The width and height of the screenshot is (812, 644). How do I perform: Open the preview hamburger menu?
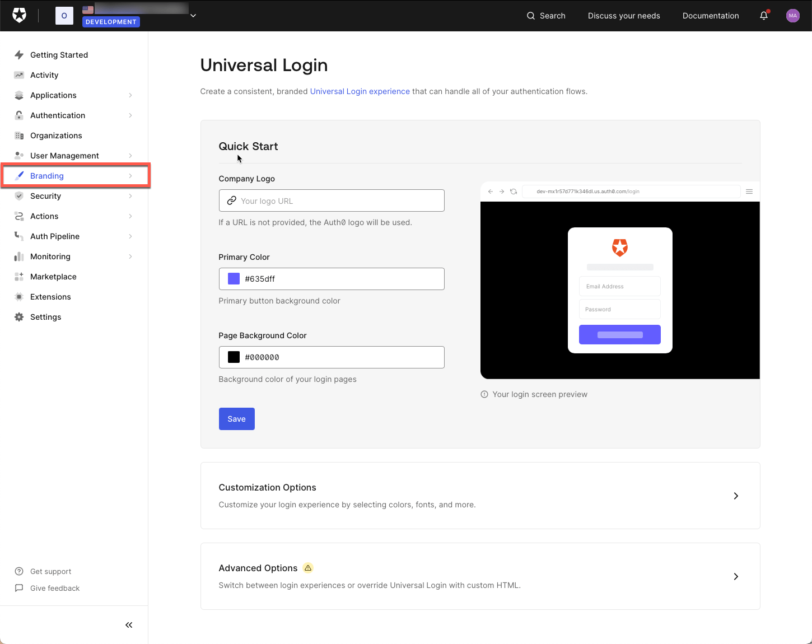click(x=749, y=191)
